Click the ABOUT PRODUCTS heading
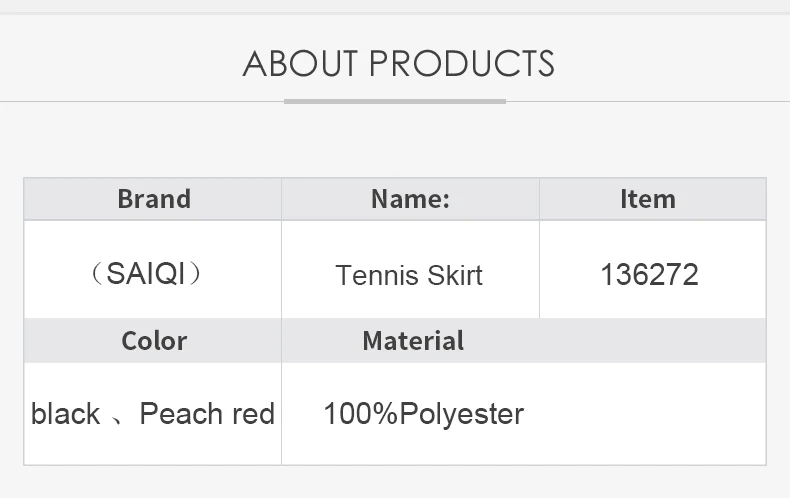The height and width of the screenshot is (498, 790). (x=398, y=64)
